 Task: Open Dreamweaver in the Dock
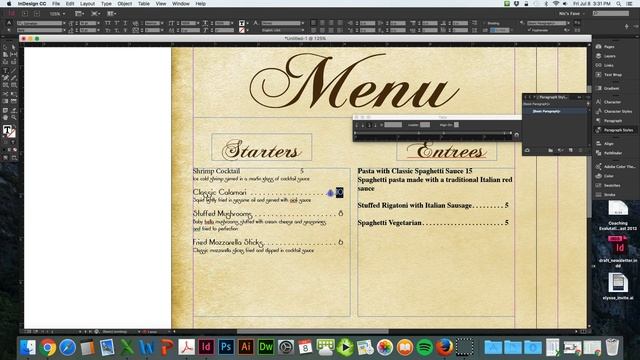(265, 347)
